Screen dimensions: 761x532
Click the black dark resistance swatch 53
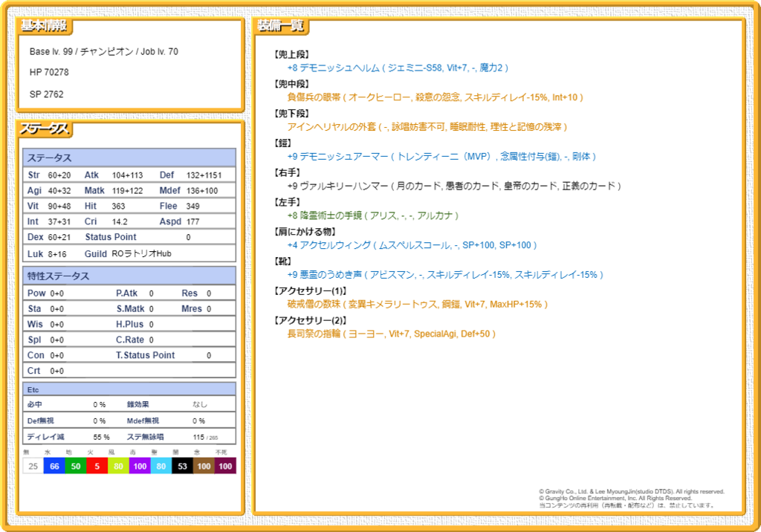pos(182,466)
